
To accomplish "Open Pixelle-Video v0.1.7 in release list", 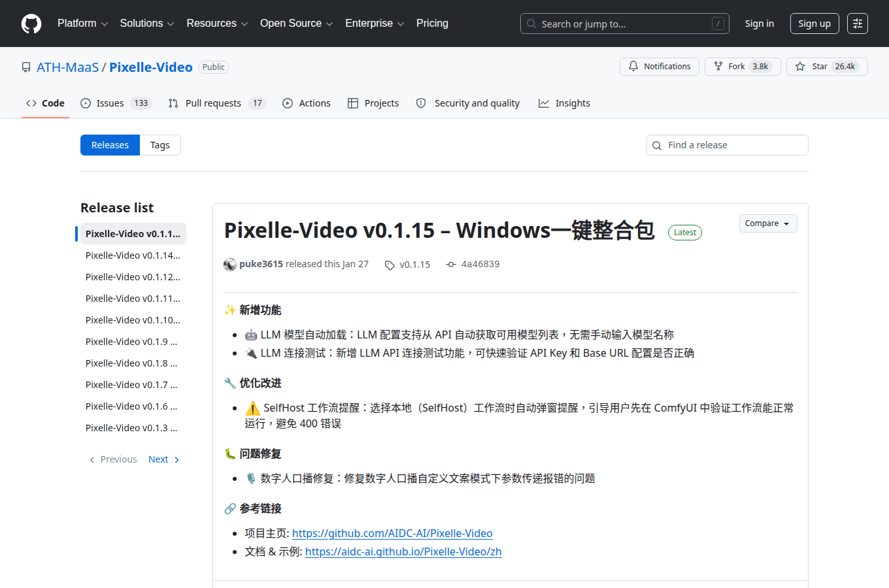I will pos(133,385).
